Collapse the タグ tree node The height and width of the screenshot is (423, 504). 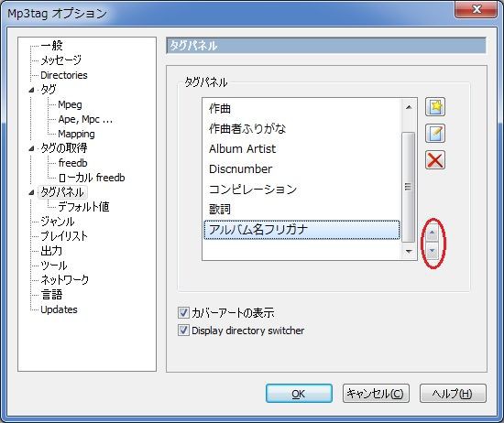[31, 90]
